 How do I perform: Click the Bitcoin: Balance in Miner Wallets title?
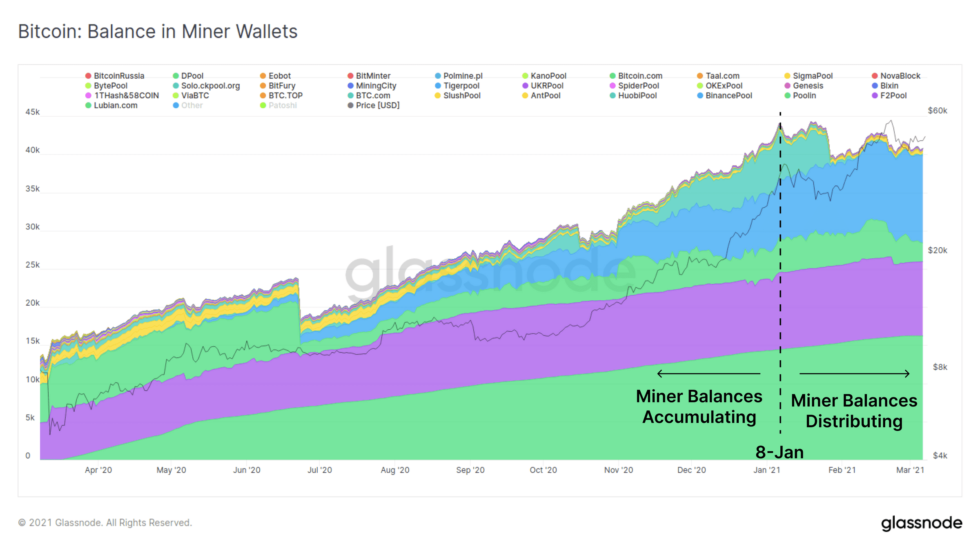[158, 31]
